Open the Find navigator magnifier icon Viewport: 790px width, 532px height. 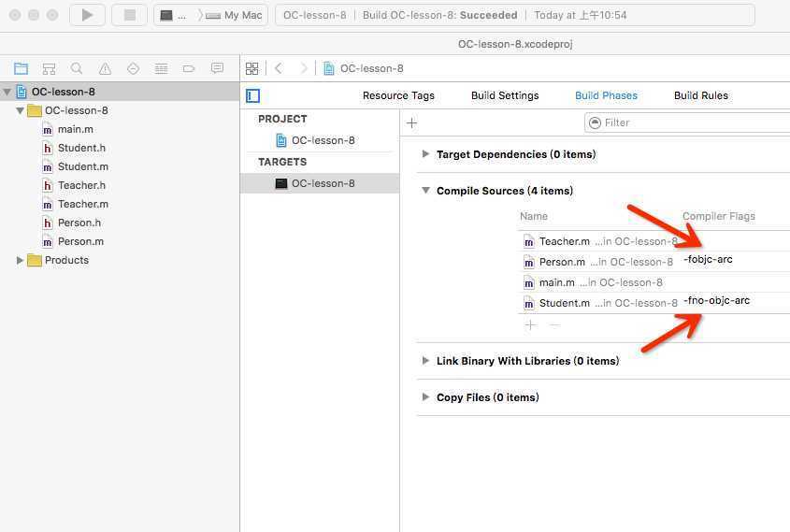point(77,68)
